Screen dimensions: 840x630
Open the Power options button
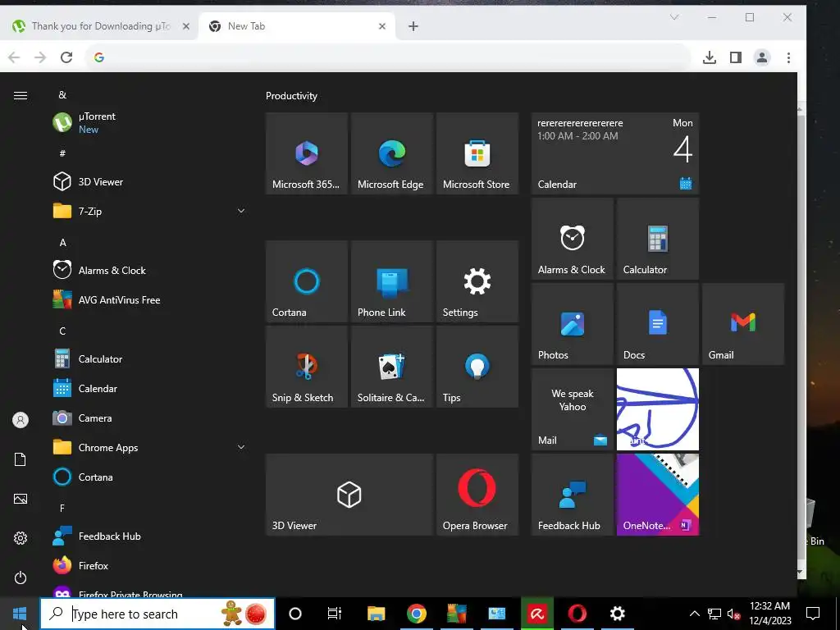21,577
